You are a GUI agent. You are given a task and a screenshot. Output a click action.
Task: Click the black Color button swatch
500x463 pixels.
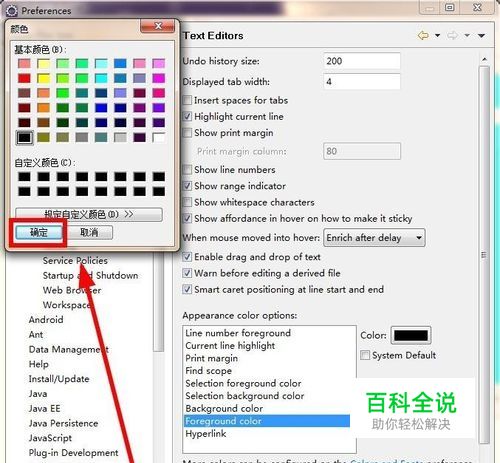[411, 335]
